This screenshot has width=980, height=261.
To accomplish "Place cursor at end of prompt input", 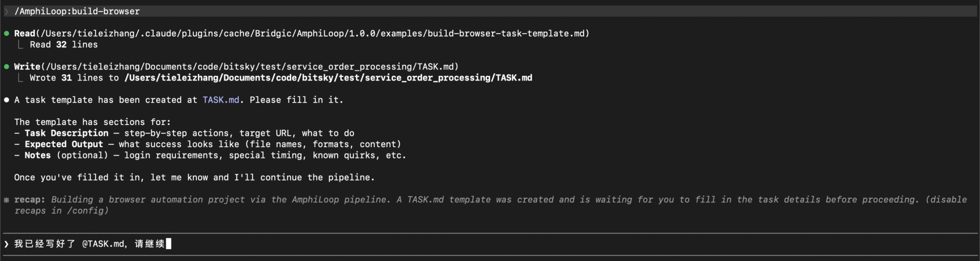I will (169, 244).
